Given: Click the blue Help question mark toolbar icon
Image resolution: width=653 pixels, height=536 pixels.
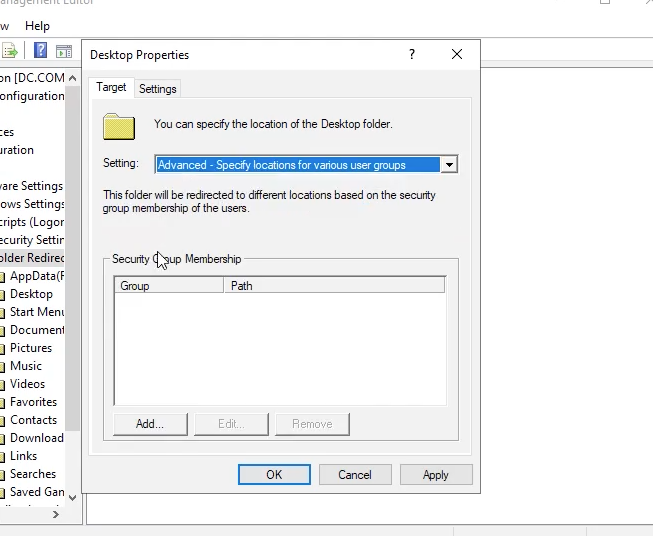Looking at the screenshot, I should 41,50.
